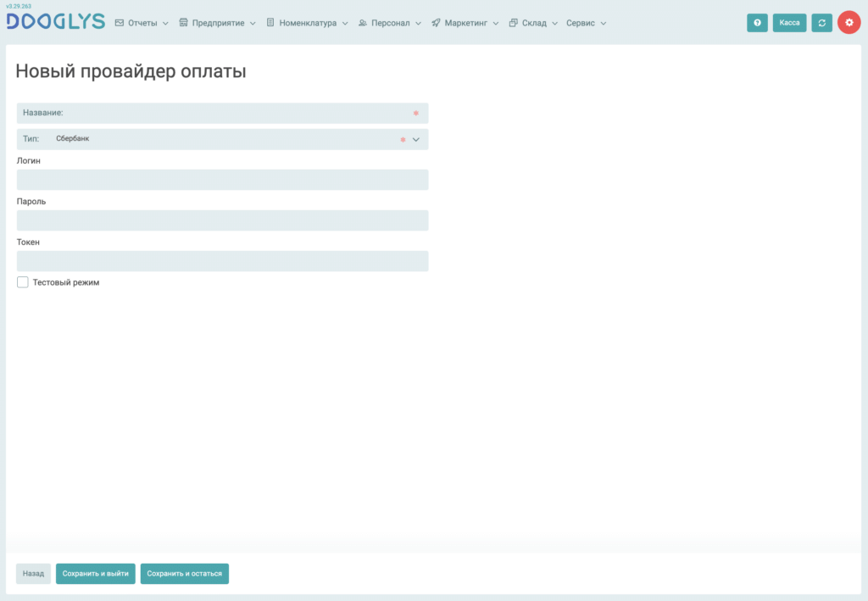Open the Отчеты menu

coord(142,23)
